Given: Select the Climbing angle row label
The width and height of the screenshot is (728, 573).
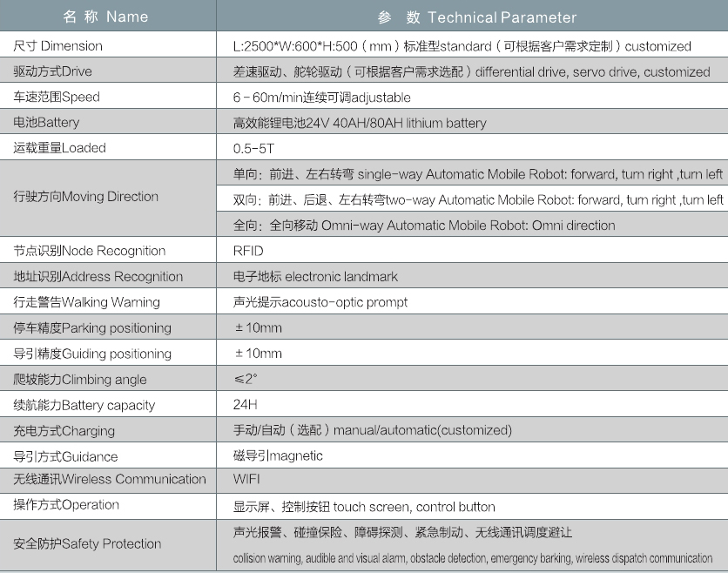Looking at the screenshot, I should click(80, 380).
